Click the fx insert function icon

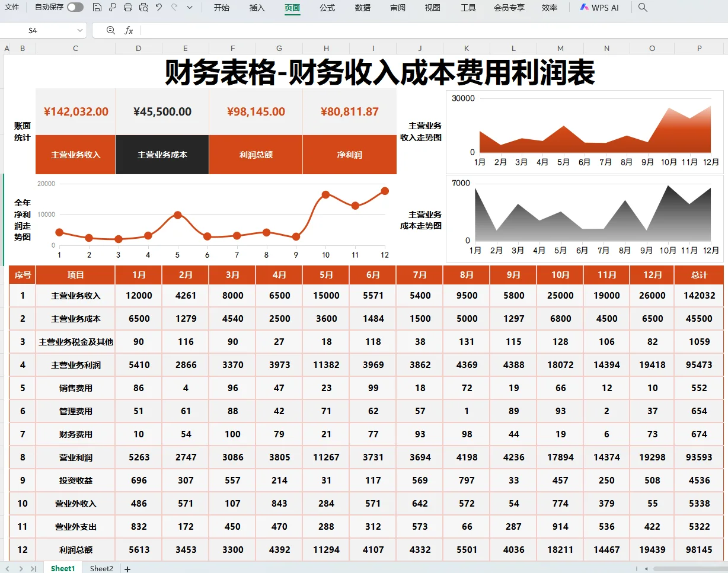[x=129, y=30]
